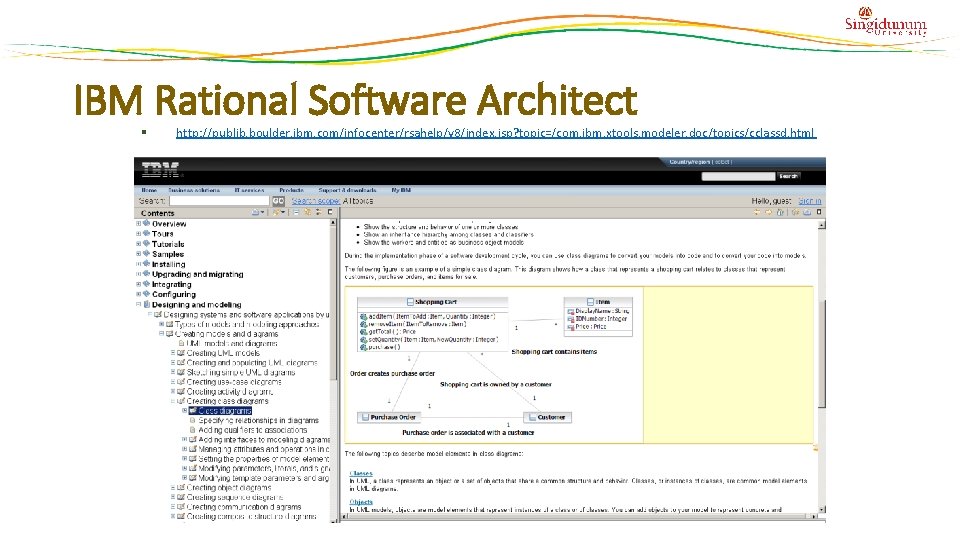This screenshot has height=540, width=960.
Task: Open the Classes link in topic content
Action: click(x=361, y=473)
